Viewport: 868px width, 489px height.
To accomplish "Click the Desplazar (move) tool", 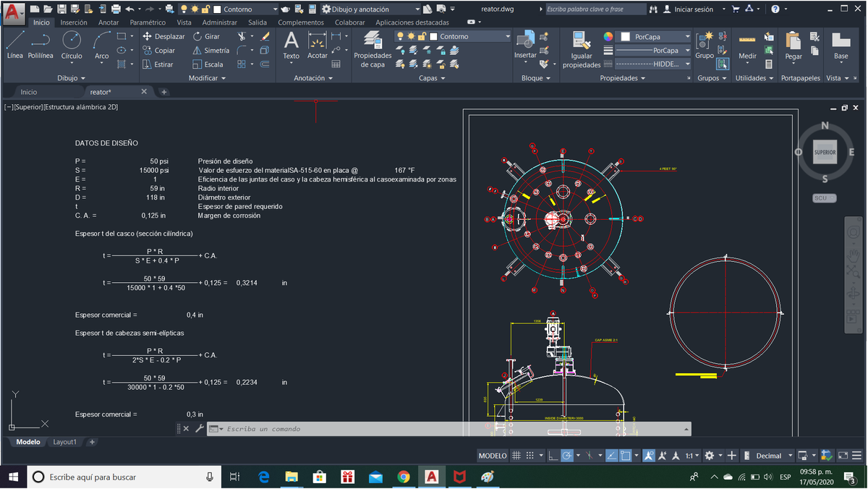I will [163, 36].
